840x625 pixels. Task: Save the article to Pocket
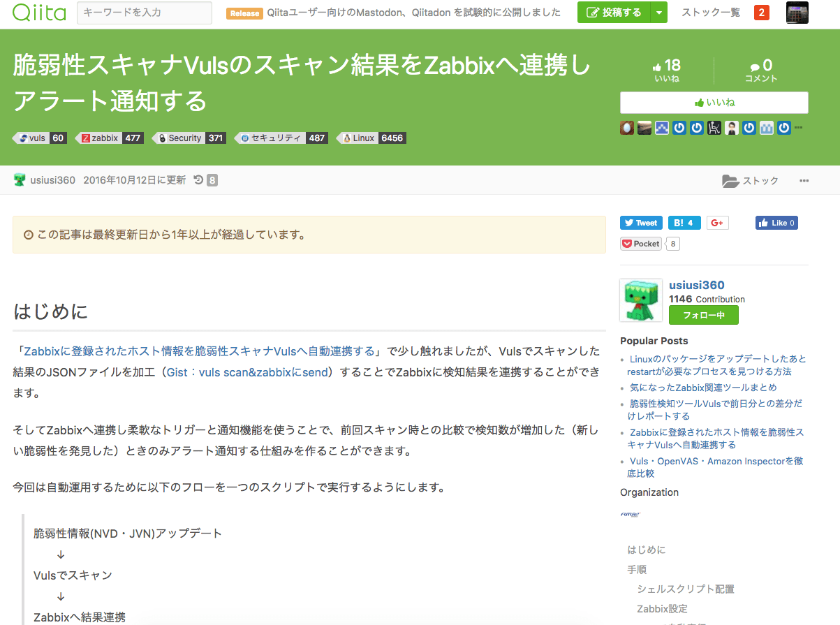pyautogui.click(x=641, y=244)
